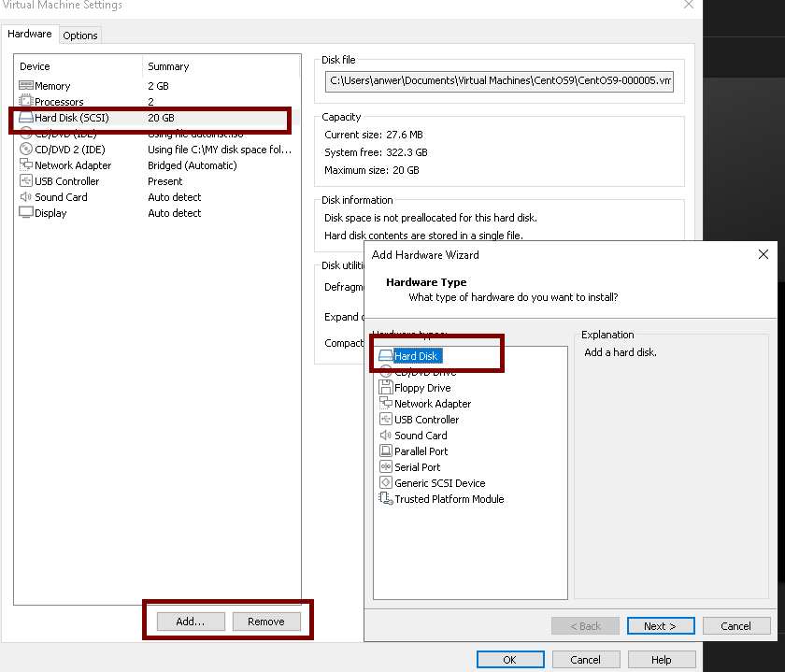Cancel the Add Hardware Wizard
The width and height of the screenshot is (785, 672).
(736, 626)
